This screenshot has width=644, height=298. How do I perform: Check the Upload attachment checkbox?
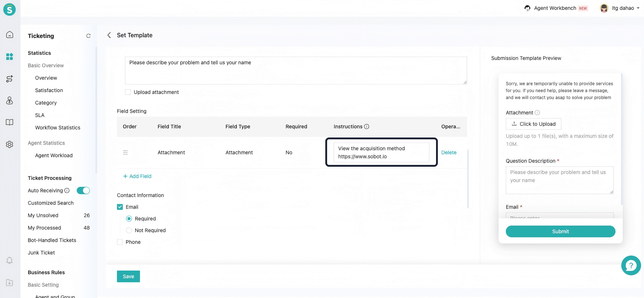[128, 92]
